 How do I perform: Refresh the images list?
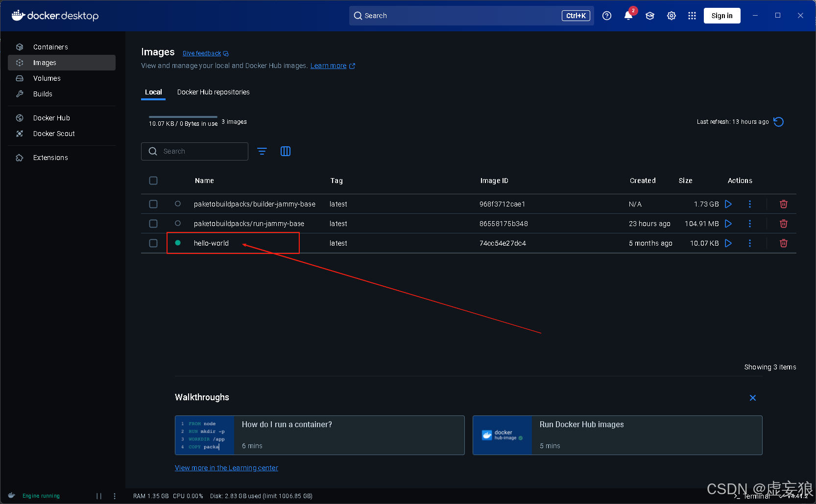tap(779, 122)
